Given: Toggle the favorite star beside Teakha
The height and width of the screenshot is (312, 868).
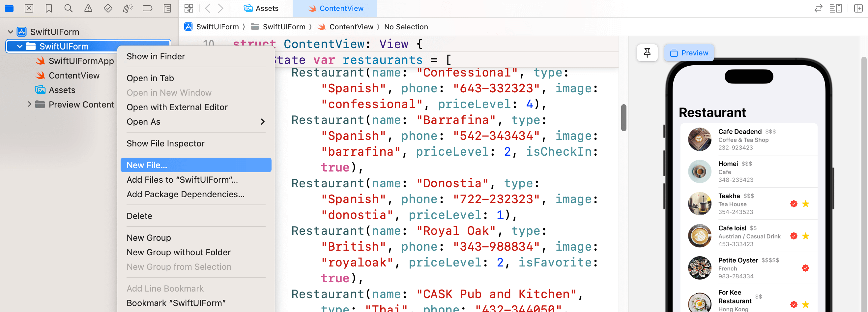Looking at the screenshot, I should 806,204.
